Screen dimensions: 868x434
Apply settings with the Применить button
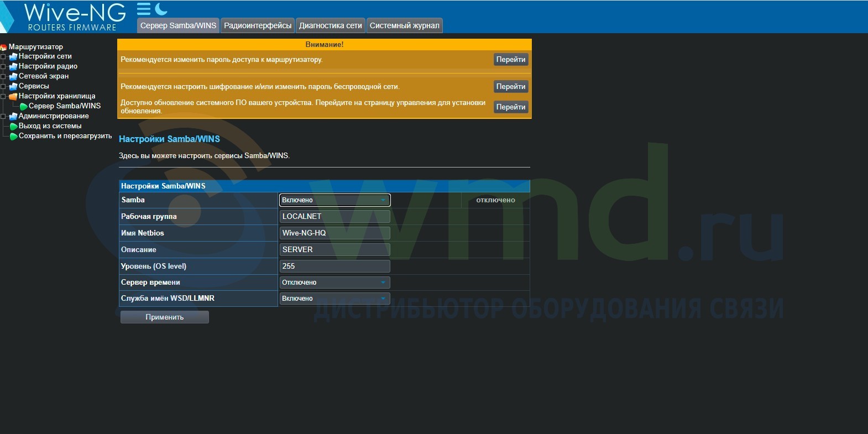[165, 317]
